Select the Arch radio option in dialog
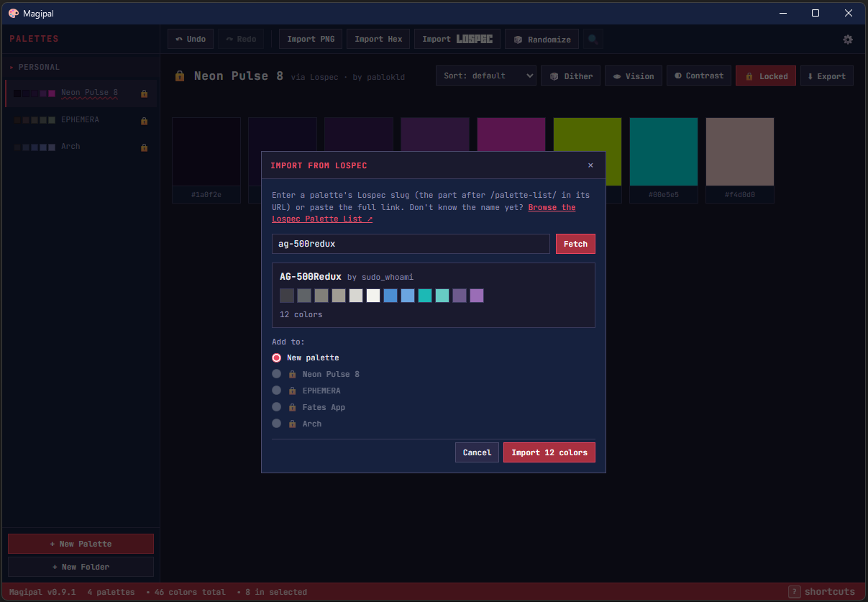The image size is (868, 602). pos(276,424)
